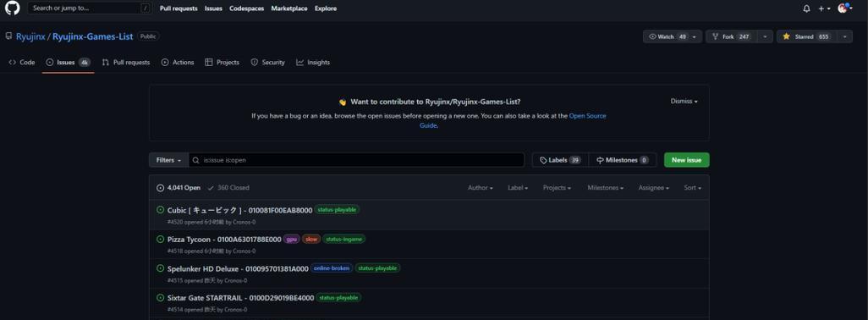The image size is (868, 320).
Task: Open the Ryujinx-Games-List repository link
Action: click(x=93, y=36)
